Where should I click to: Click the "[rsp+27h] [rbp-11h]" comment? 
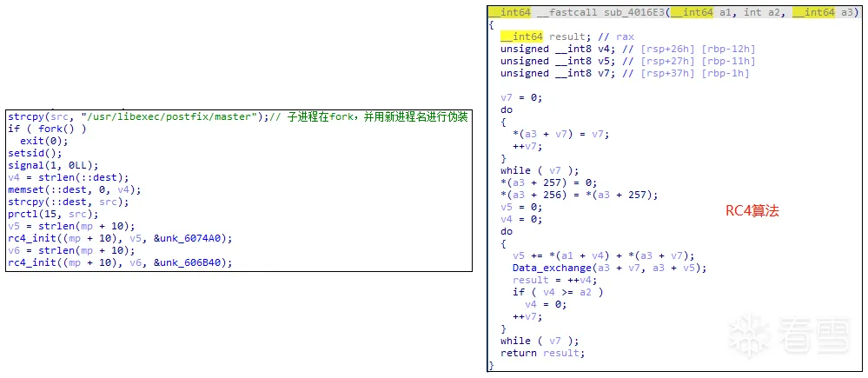point(691,61)
